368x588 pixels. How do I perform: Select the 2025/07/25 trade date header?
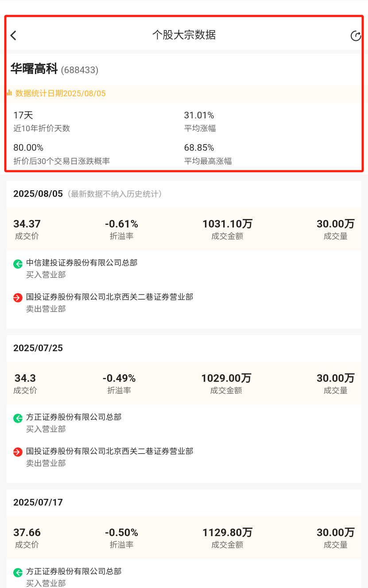[38, 348]
